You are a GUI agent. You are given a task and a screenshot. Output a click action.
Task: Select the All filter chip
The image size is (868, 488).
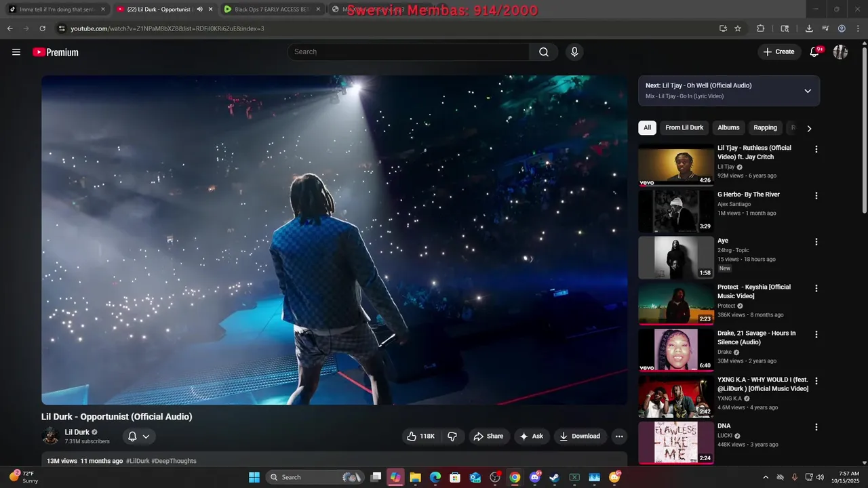click(647, 127)
